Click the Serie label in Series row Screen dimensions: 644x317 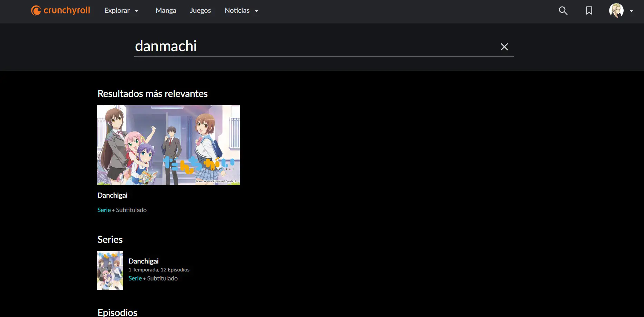(135, 278)
